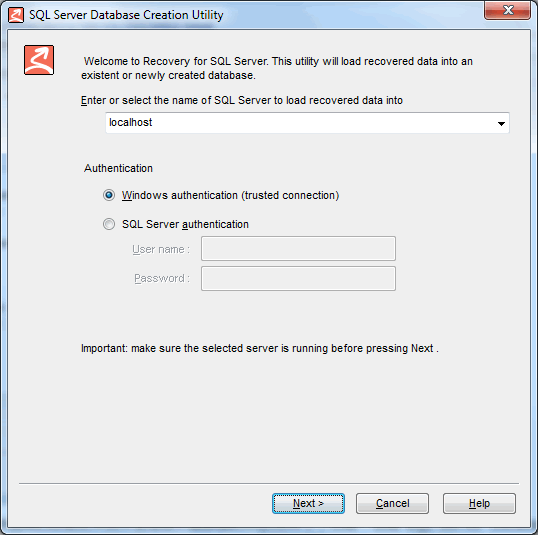Click the User name input field
This screenshot has height=535, width=538.
coord(298,248)
